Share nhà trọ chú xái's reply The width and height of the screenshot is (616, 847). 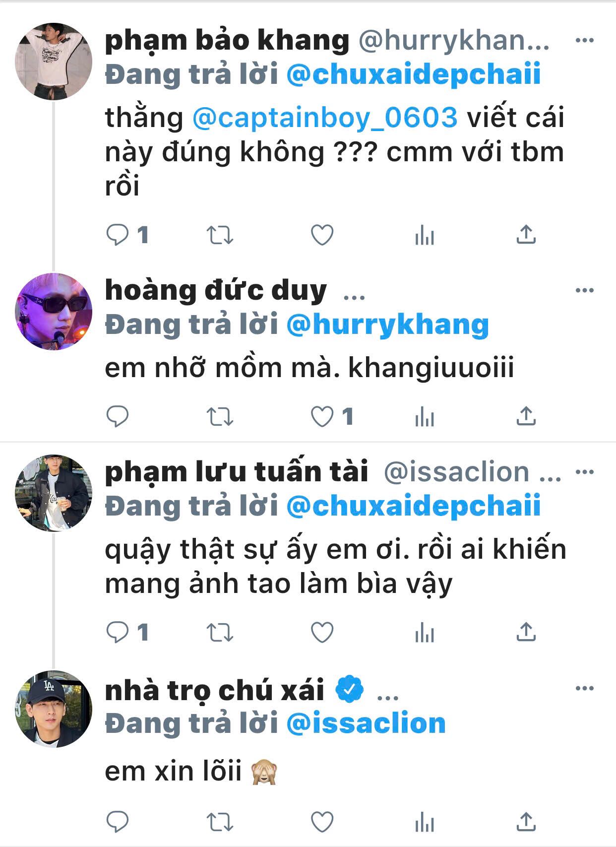point(526,822)
